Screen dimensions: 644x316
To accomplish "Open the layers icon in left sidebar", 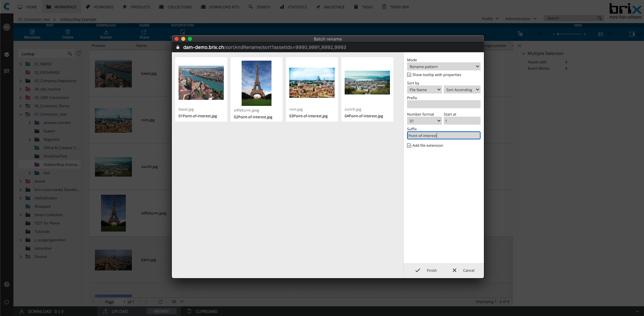I will (7, 54).
